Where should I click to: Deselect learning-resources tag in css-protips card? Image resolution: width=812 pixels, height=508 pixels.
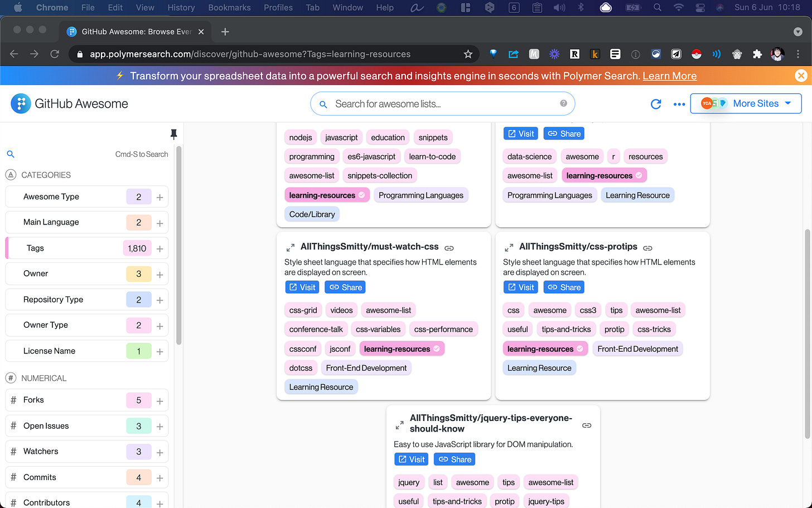click(545, 349)
